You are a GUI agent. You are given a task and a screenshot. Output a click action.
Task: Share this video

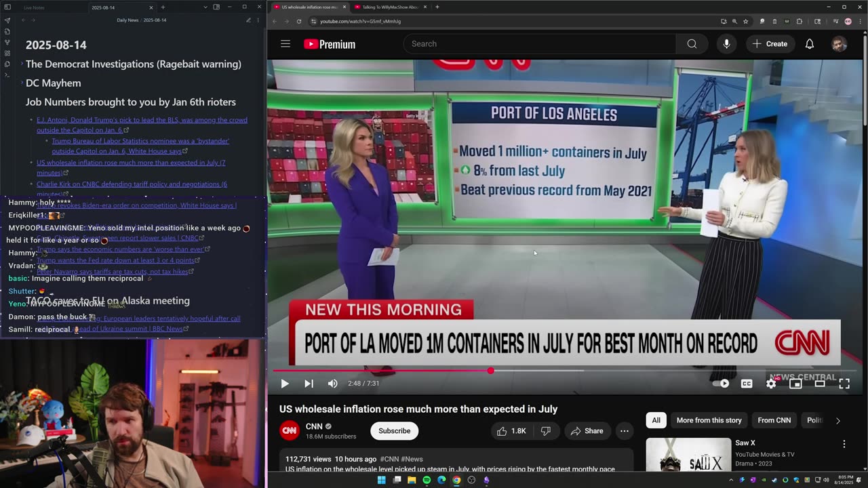587,431
